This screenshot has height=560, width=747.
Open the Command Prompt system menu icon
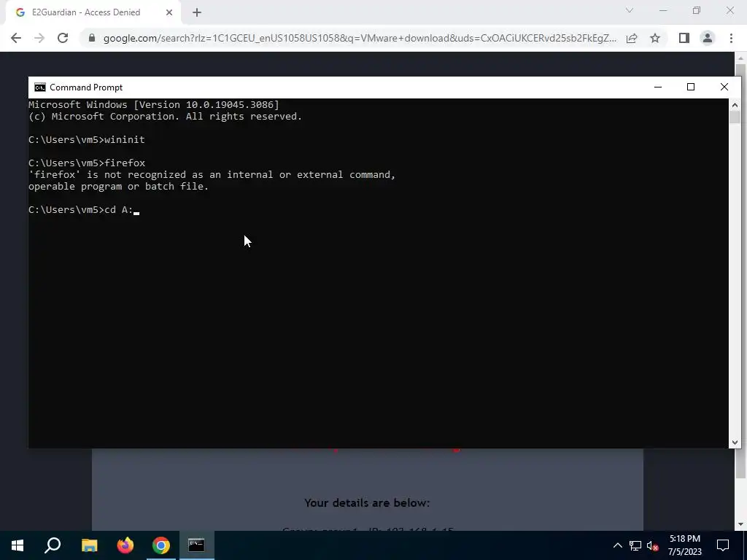(x=40, y=87)
